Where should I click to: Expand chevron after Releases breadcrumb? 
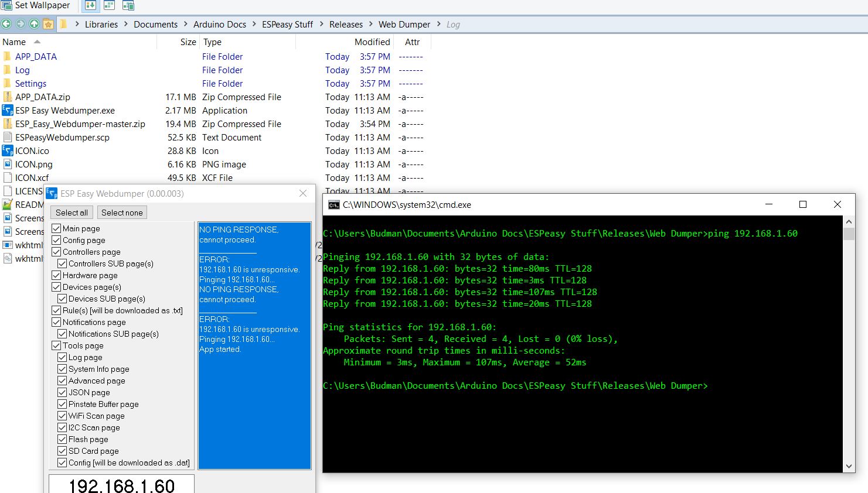click(371, 24)
